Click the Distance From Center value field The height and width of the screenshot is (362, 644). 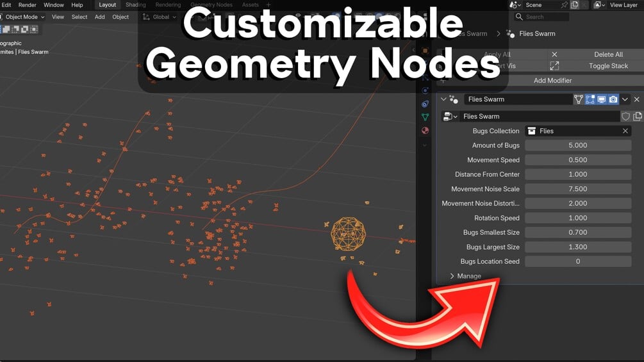[578, 174]
